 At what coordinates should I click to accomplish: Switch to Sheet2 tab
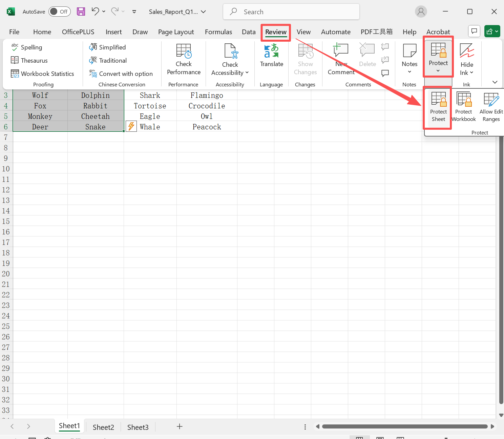coord(103,427)
